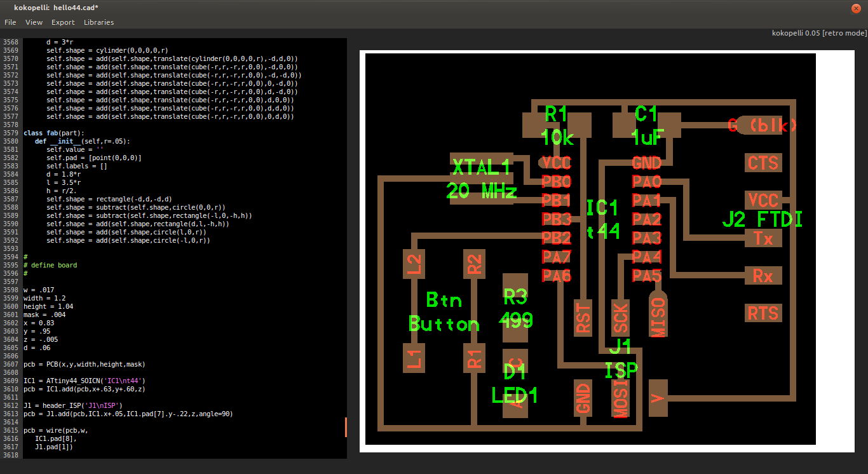Click the J1 ISP header label
The width and height of the screenshot is (868, 474).
621,359
